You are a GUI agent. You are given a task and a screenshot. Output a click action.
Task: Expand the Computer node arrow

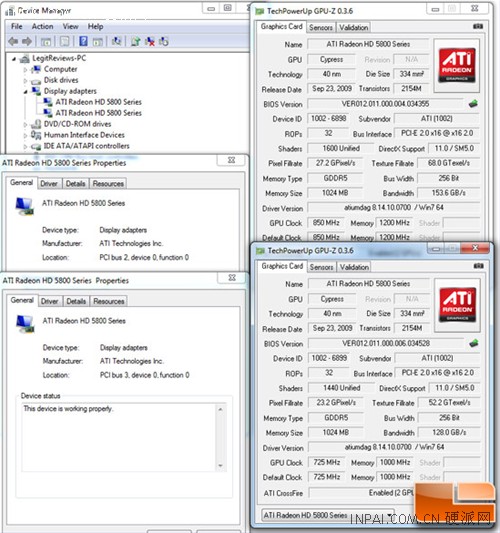[25, 69]
